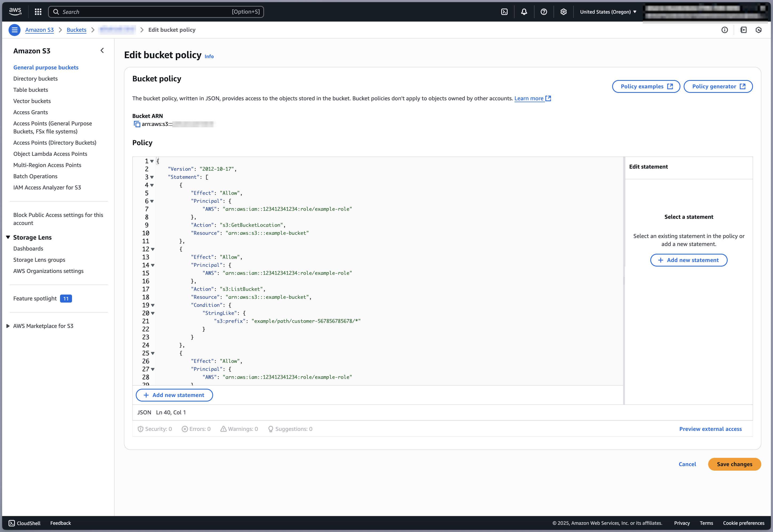Screen dimensions: 773x532
Task: Open Table buckets in sidebar
Action: (31, 90)
